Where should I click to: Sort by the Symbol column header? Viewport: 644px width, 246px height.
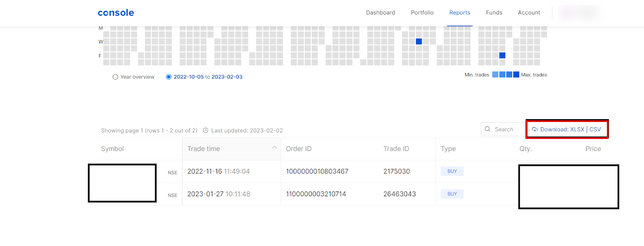pos(112,149)
